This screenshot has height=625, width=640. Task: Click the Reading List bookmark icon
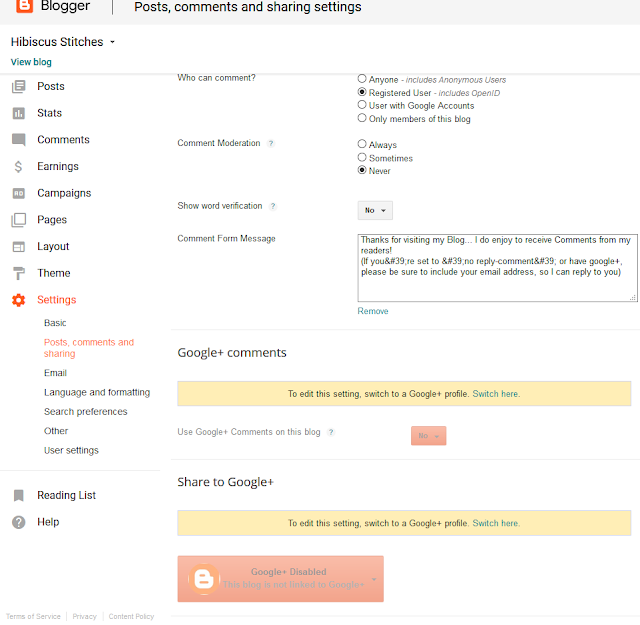[18, 496]
